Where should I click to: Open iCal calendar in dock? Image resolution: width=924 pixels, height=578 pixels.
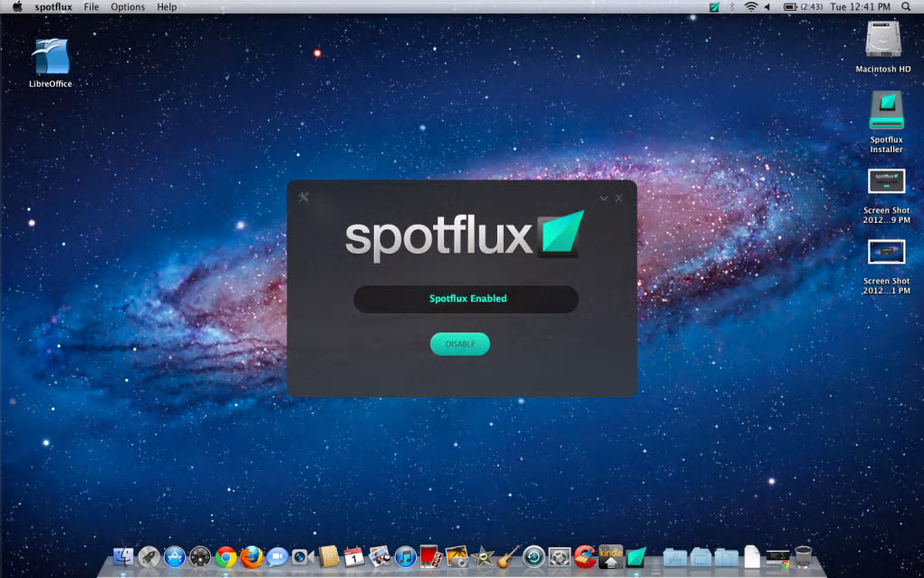[x=353, y=557]
